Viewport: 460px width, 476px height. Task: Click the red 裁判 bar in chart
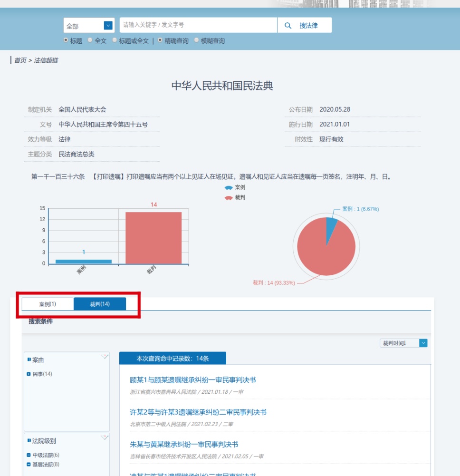(x=153, y=238)
